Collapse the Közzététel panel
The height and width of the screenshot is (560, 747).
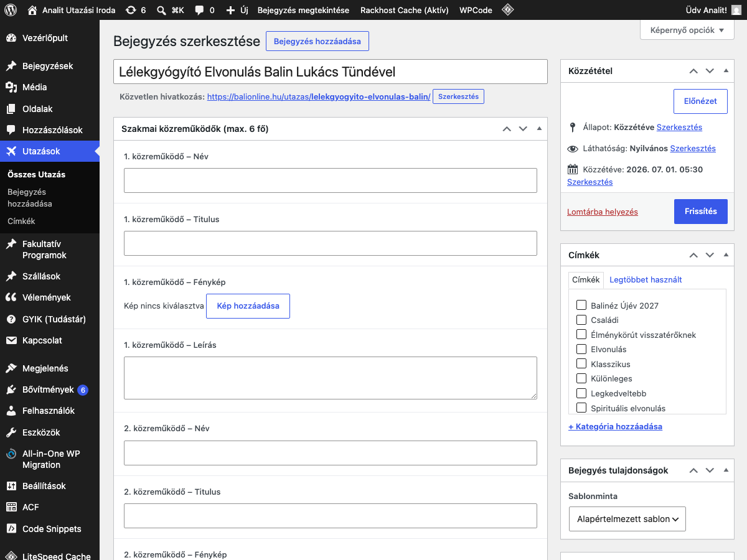[726, 71]
